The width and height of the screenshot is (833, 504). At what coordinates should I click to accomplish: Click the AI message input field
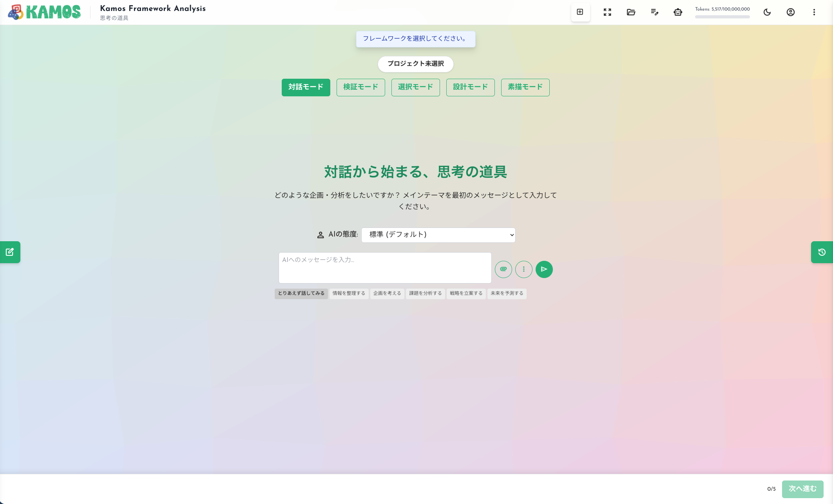[x=385, y=268]
